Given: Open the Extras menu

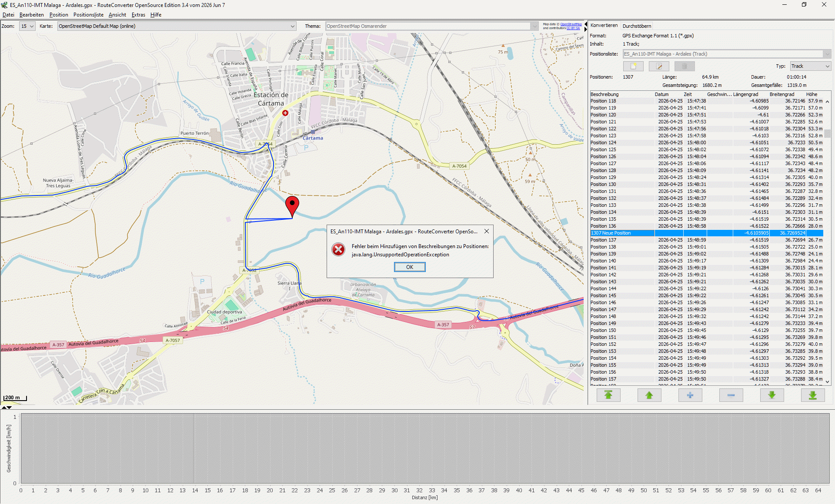Looking at the screenshot, I should (x=138, y=15).
